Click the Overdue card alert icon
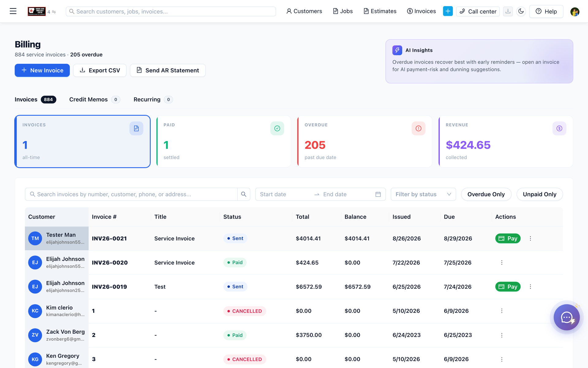Image resolution: width=588 pixels, height=368 pixels. [418, 128]
